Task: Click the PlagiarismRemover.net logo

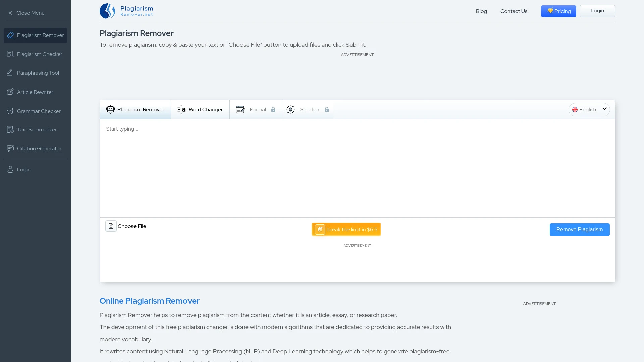Action: click(126, 11)
